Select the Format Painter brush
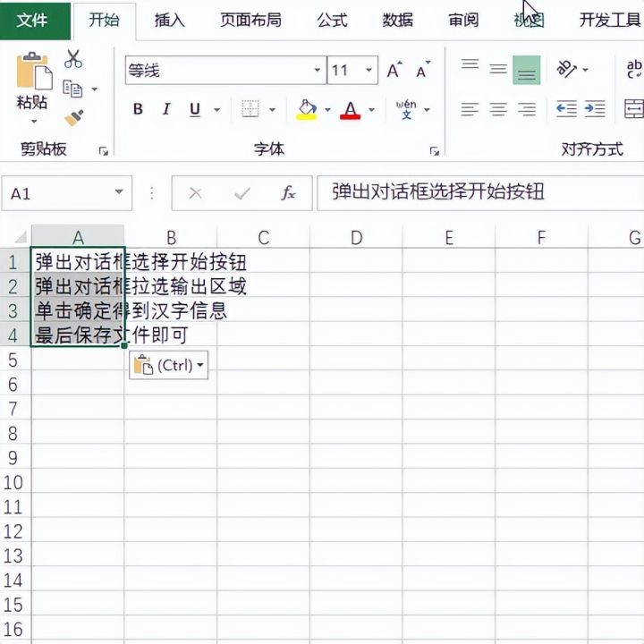Screen dimensions: 644x644 [x=74, y=118]
